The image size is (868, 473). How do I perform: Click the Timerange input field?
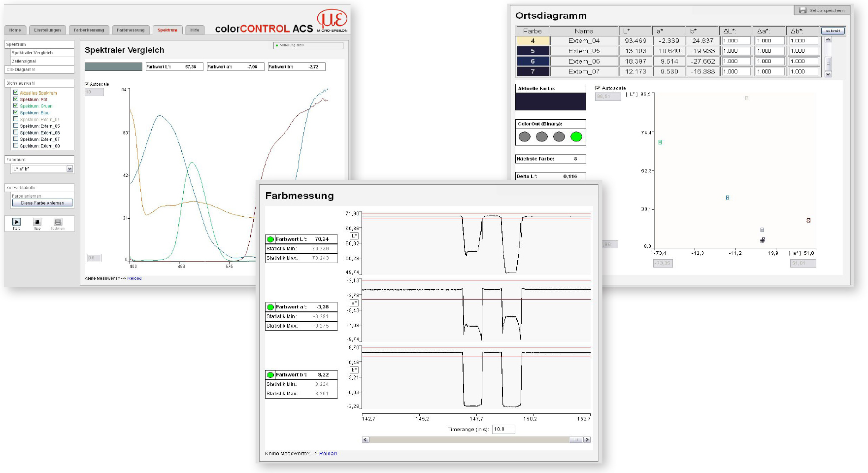503,429
